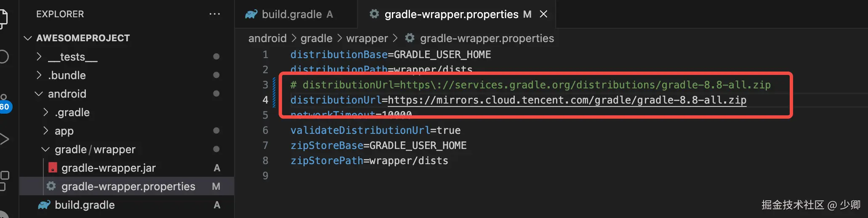Viewport: 868px width, 218px height.
Task: Expand the app folder
Action: point(46,131)
